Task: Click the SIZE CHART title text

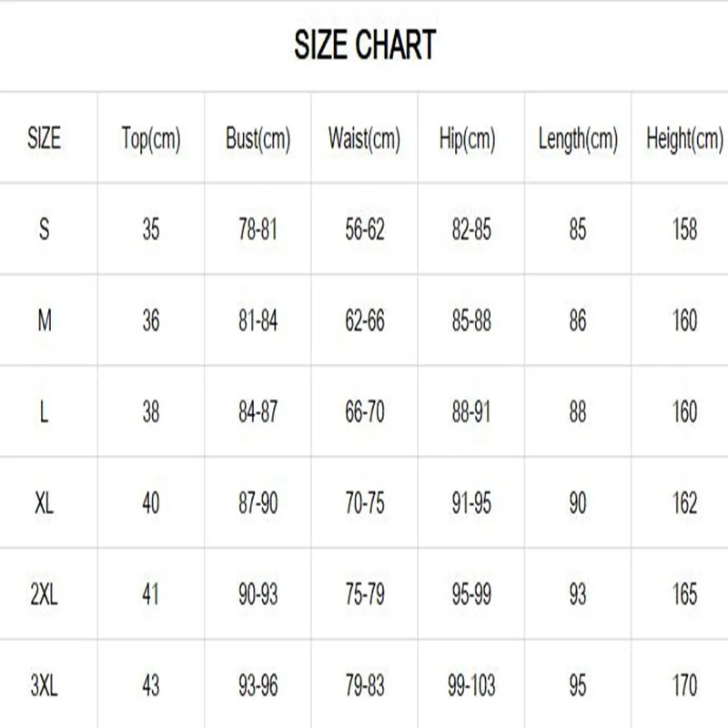Action: [365, 45]
